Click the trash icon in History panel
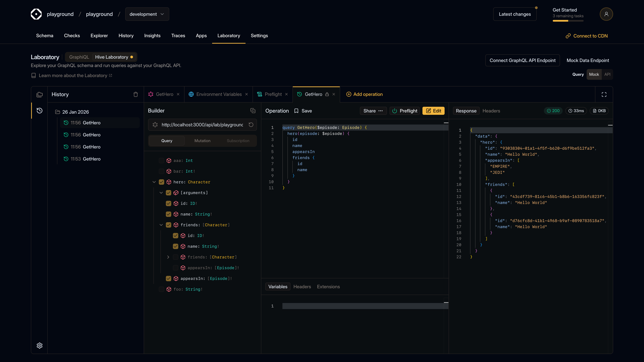This screenshot has height=362, width=644. pyautogui.click(x=136, y=94)
